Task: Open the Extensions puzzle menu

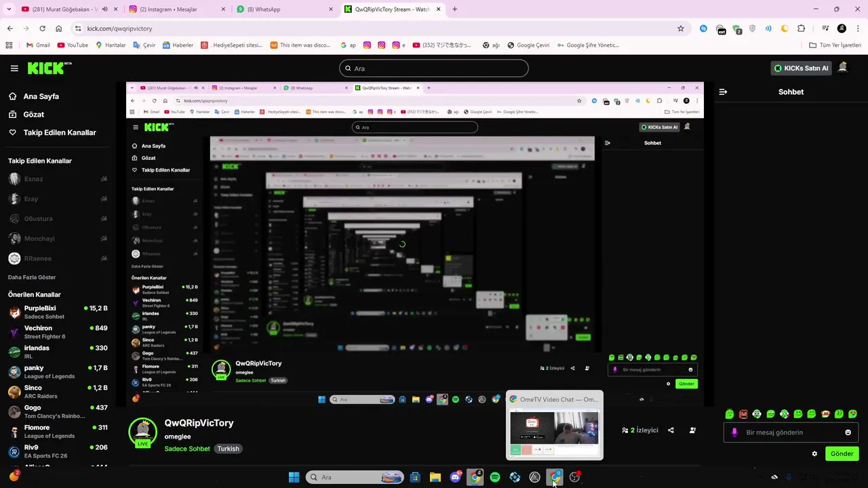Action: click(x=801, y=28)
